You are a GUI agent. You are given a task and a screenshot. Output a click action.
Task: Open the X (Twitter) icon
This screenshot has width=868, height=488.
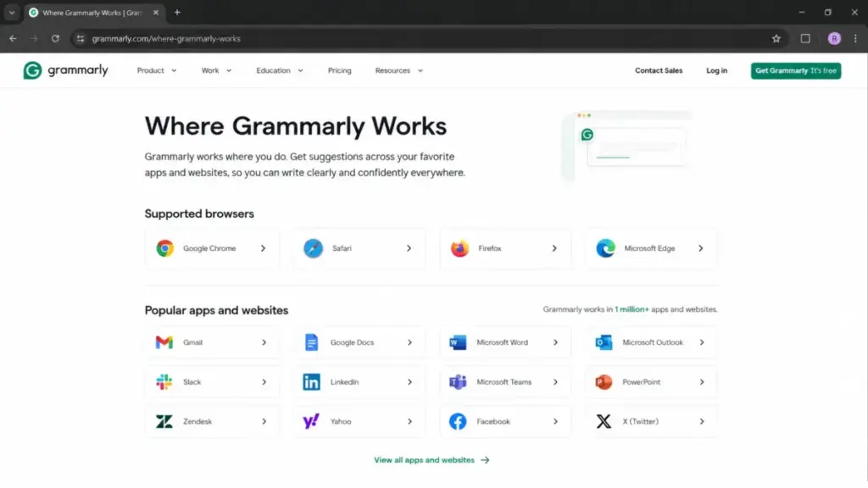[x=604, y=422]
